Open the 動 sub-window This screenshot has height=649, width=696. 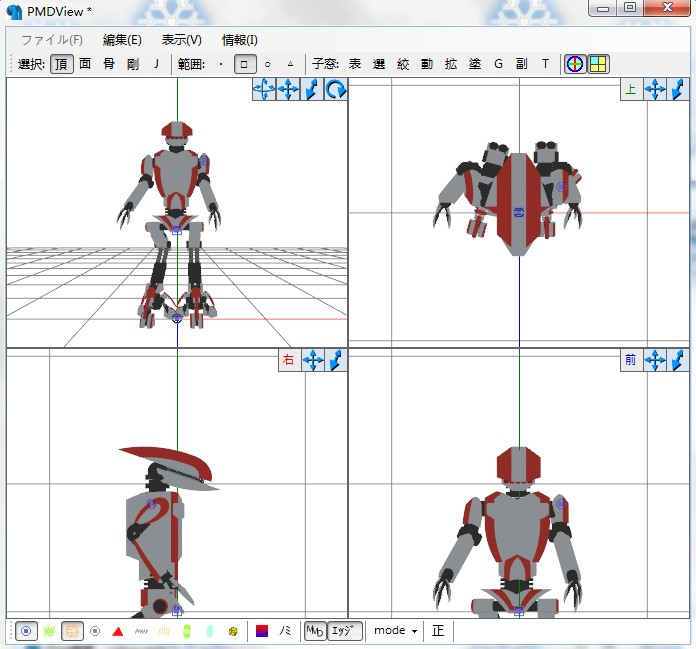pos(427,64)
